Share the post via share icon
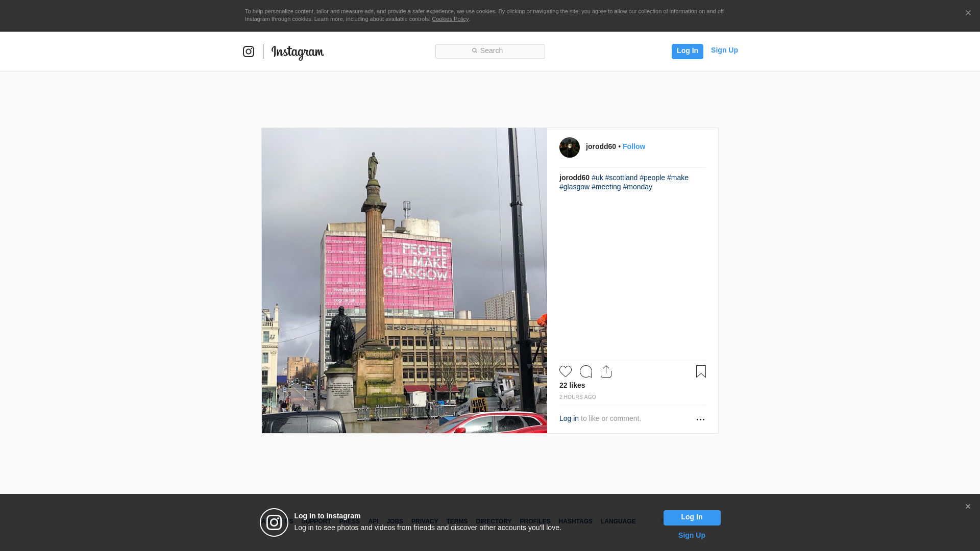 (x=606, y=371)
